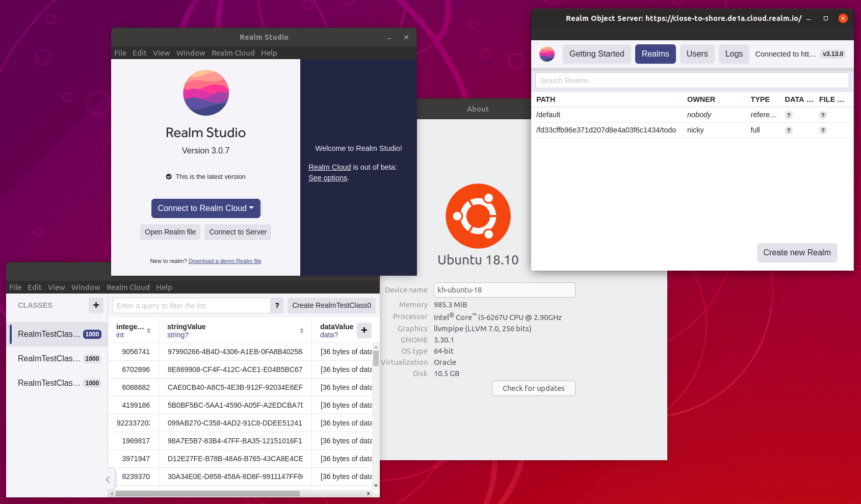
Task: Click Check for updates in About window
Action: (x=534, y=388)
